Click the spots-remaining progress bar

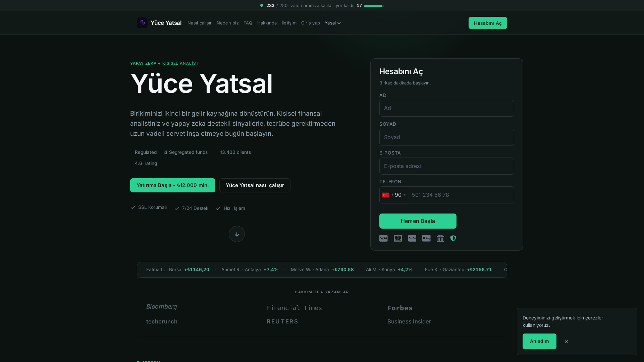tap(374, 6)
